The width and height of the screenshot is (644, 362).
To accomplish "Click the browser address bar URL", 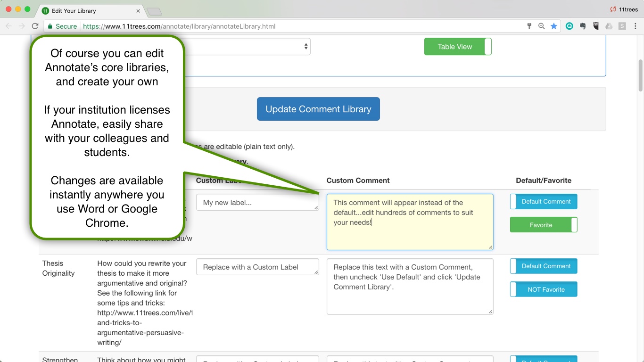I will (179, 26).
